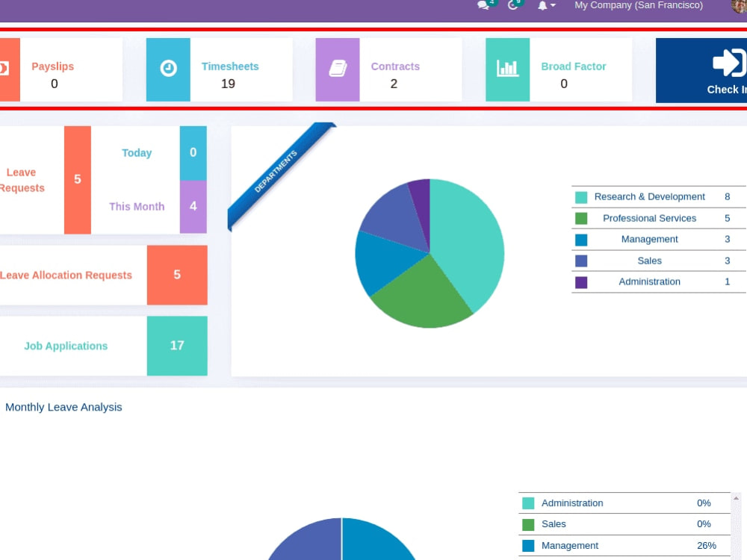Click the Leave Requests total 5 block
This screenshot has width=747, height=560.
(78, 180)
